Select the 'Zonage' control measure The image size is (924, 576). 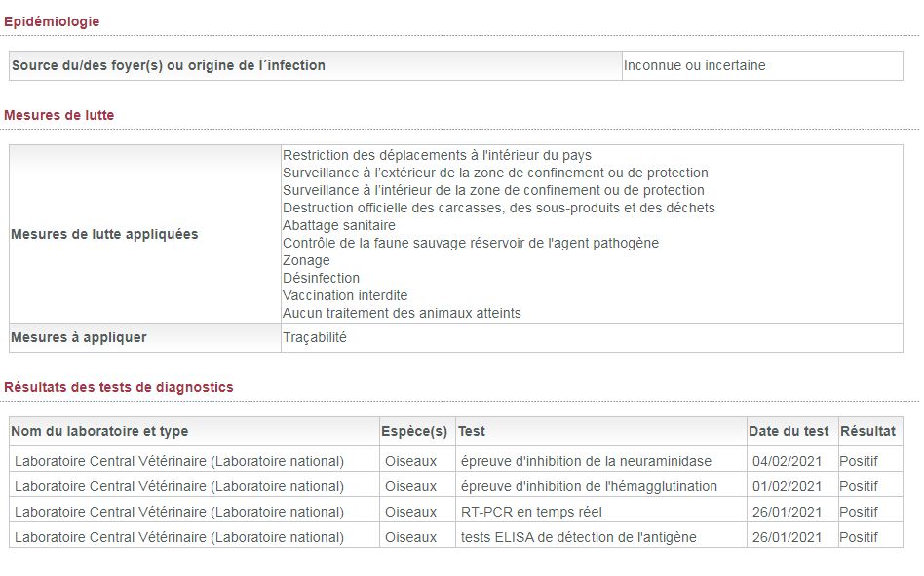[x=306, y=260]
